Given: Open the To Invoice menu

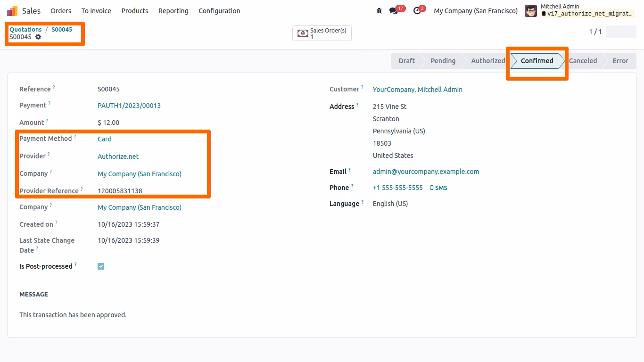Looking at the screenshot, I should coord(96,11).
